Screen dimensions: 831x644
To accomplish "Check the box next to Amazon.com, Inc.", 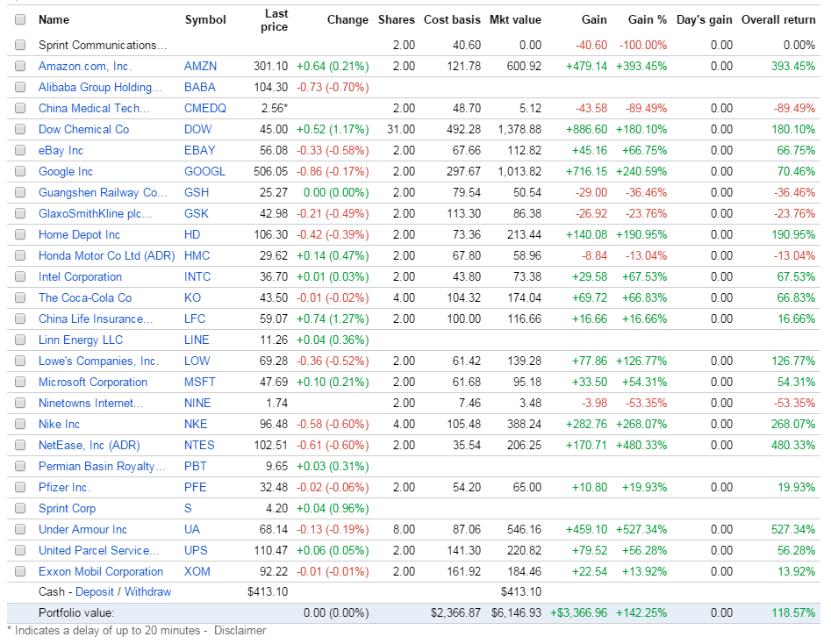I will [x=20, y=67].
